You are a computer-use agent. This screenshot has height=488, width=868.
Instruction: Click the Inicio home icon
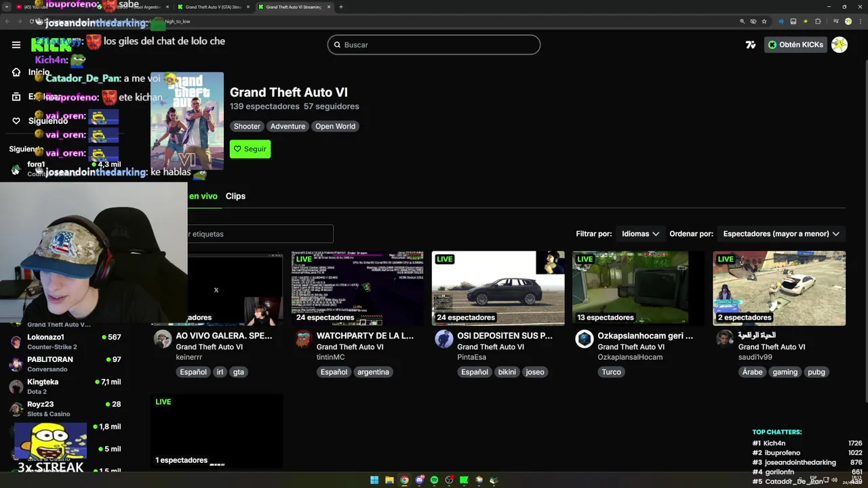(16, 73)
